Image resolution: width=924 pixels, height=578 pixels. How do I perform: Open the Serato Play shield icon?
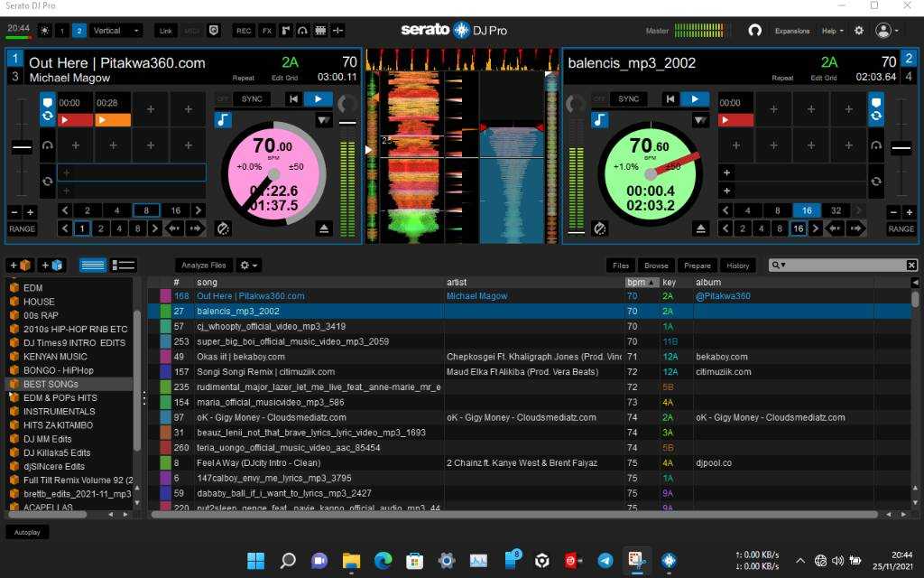(215, 31)
